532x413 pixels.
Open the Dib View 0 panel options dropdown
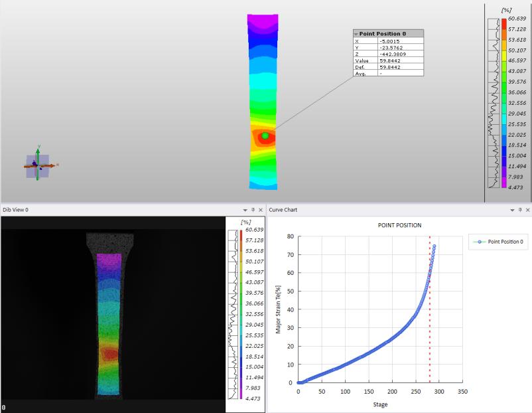245,210
